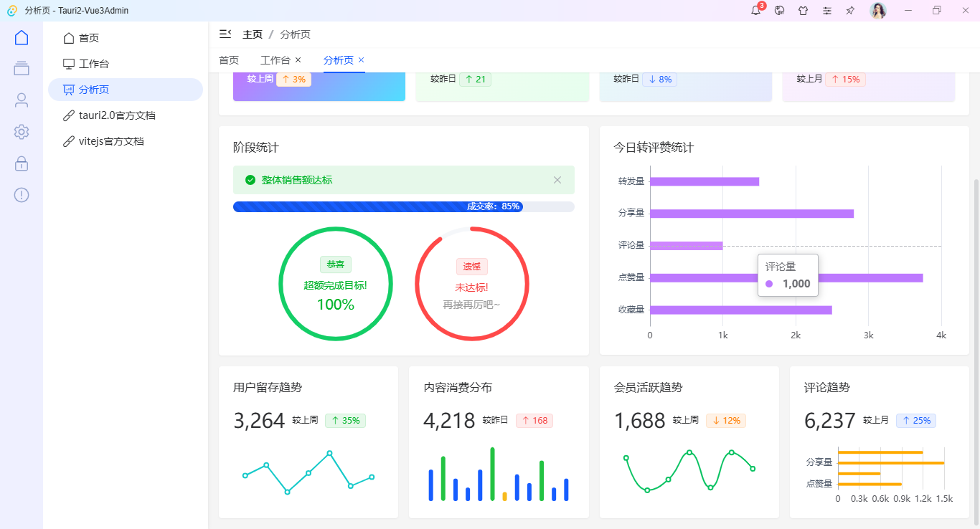Click the 今日转评赞统计 heading
980x529 pixels.
[654, 148]
